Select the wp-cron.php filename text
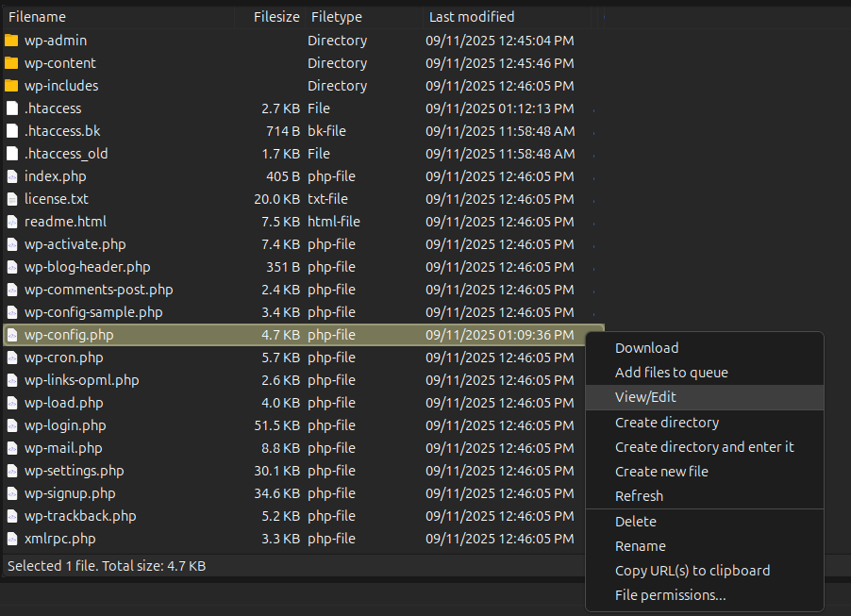The image size is (851, 616). point(64,358)
